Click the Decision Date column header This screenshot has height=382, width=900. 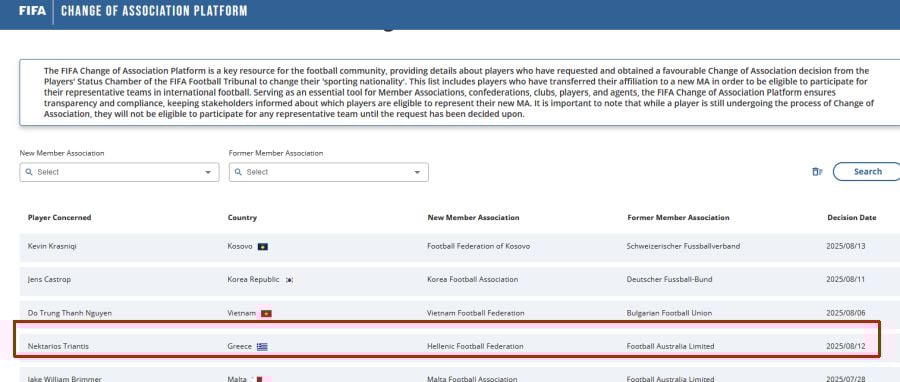852,218
